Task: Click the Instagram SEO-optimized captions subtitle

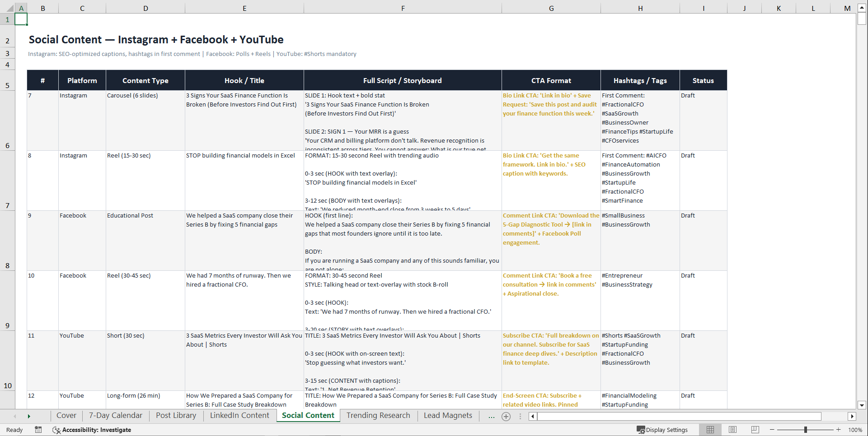Action: pyautogui.click(x=192, y=54)
